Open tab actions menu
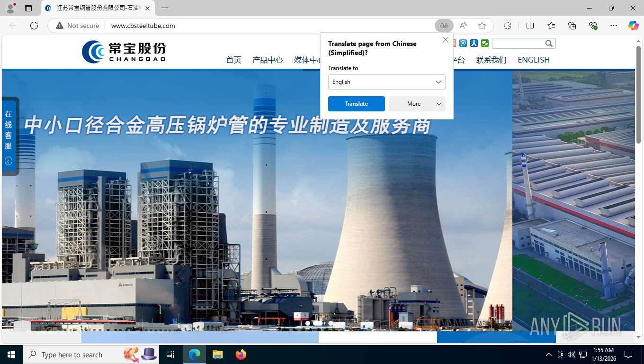The width and height of the screenshot is (644, 364). pos(28,8)
